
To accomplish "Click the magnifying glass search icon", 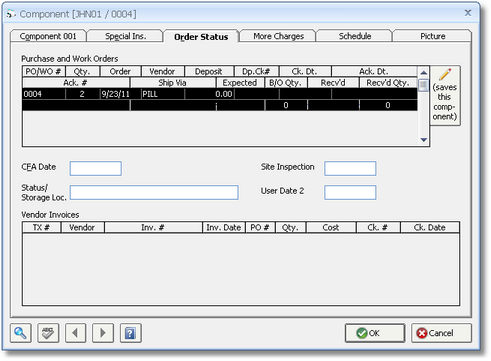I will [21, 333].
